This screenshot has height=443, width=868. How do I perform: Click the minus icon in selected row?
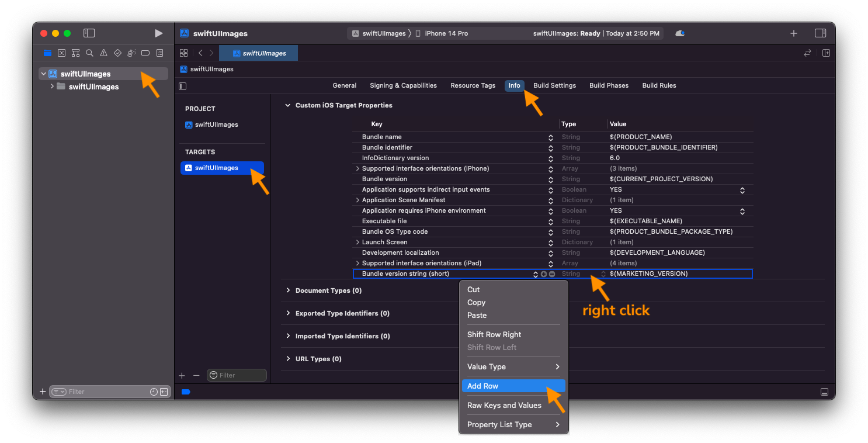click(552, 274)
